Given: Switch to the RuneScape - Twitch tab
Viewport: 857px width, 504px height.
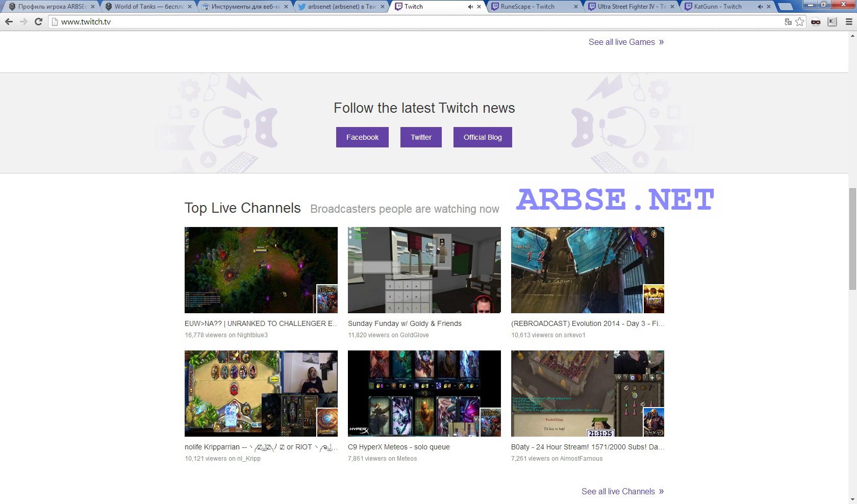Looking at the screenshot, I should tap(535, 7).
